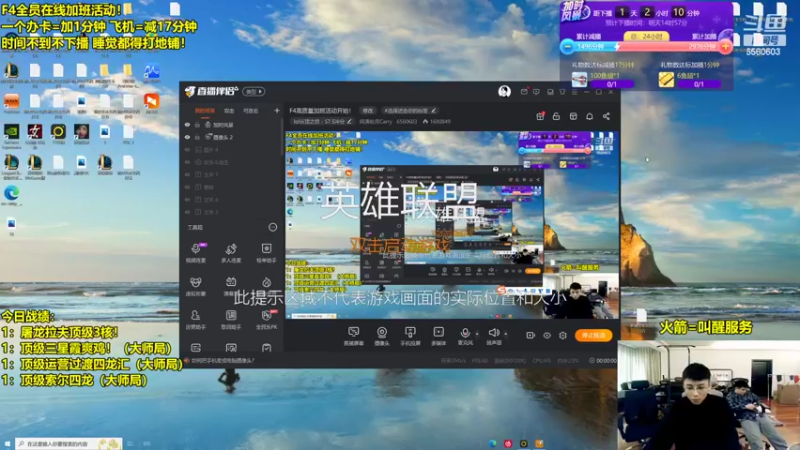
Task: Hide the 摄像头 2 source layer
Action: [187, 137]
